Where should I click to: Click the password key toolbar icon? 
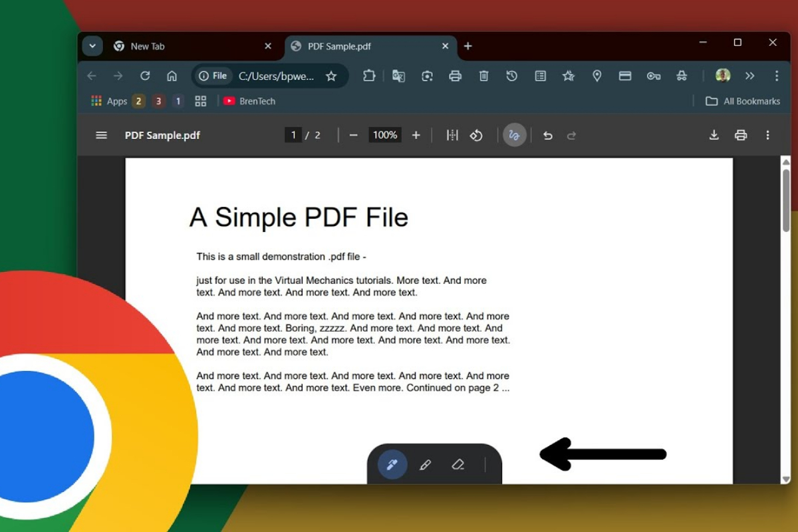654,76
